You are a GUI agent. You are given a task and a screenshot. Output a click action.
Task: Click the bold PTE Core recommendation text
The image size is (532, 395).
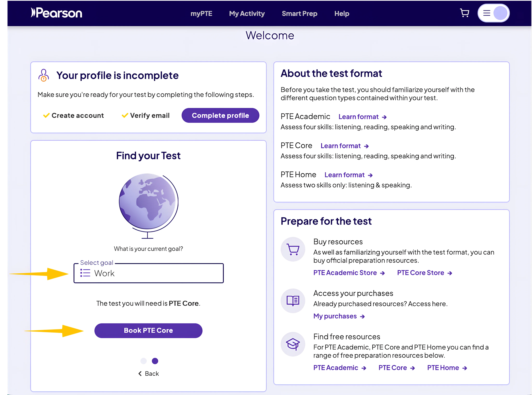184,303
